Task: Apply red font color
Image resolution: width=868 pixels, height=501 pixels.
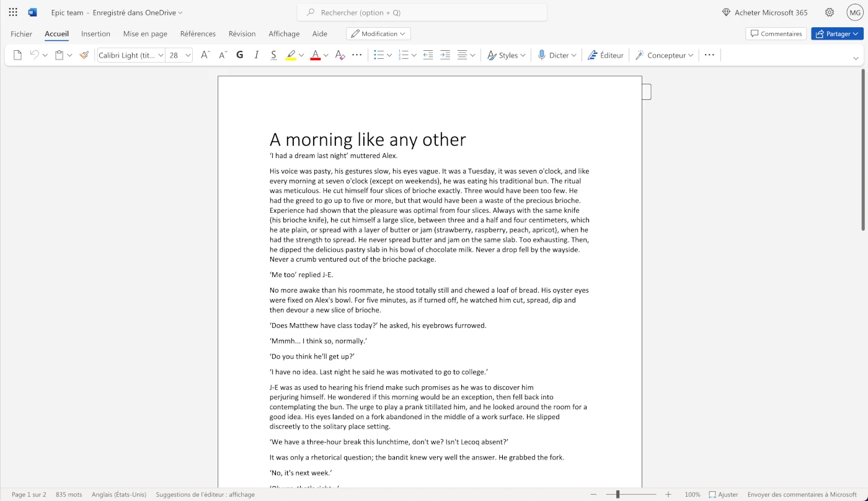Action: click(316, 55)
